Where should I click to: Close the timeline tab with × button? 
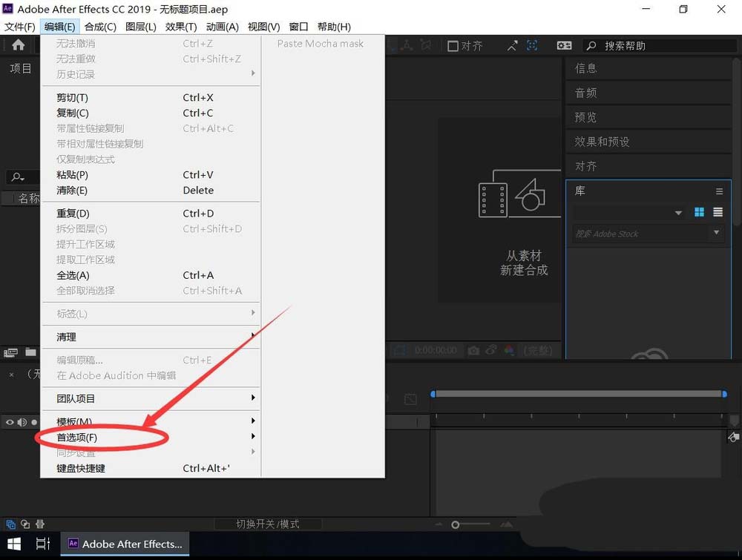tap(12, 375)
